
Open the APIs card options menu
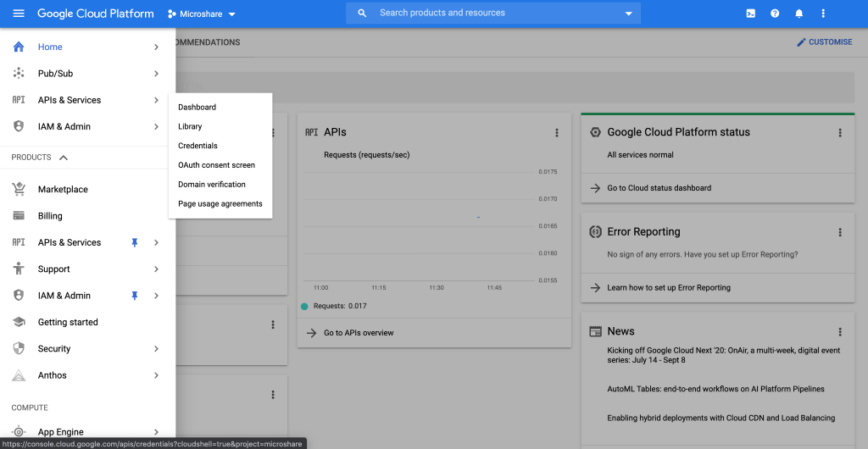(x=557, y=132)
